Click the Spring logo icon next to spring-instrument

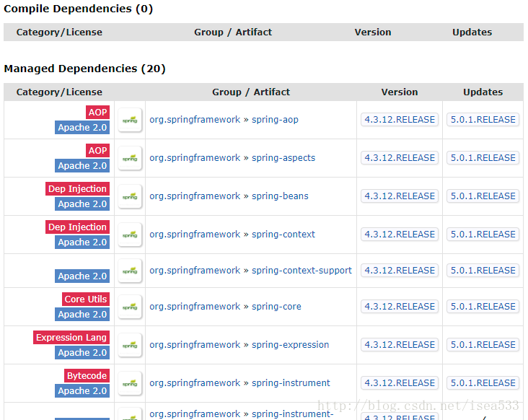pyautogui.click(x=130, y=383)
